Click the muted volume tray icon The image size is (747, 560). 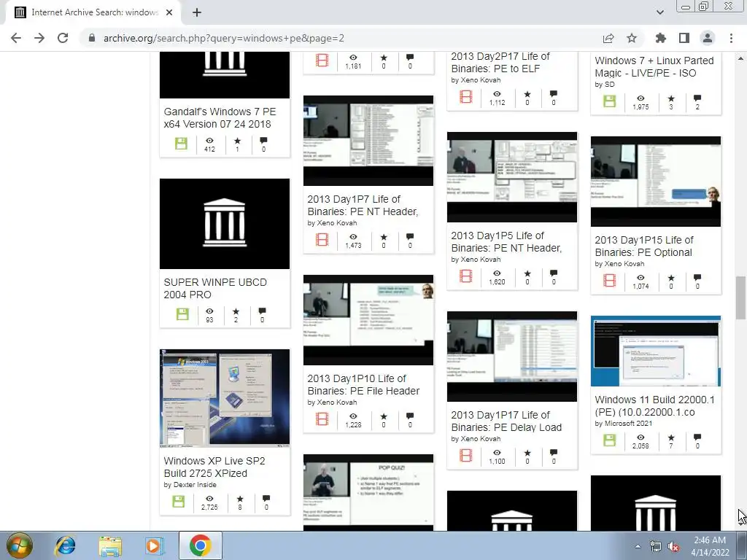(x=673, y=547)
